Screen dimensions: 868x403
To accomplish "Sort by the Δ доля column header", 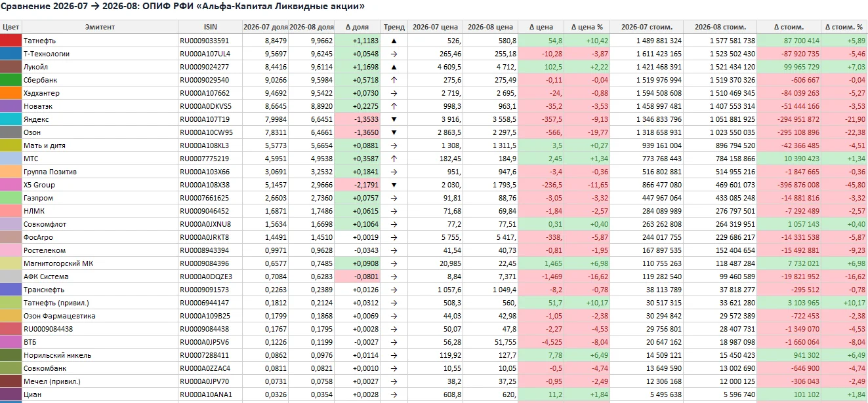I will pyautogui.click(x=358, y=27).
